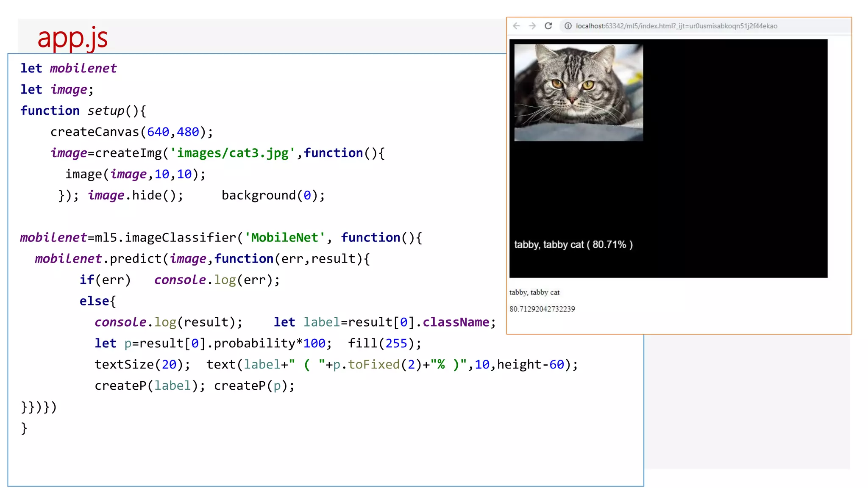This screenshot has height=488, width=868.
Task: Click the browser back arrow
Action: pos(516,26)
